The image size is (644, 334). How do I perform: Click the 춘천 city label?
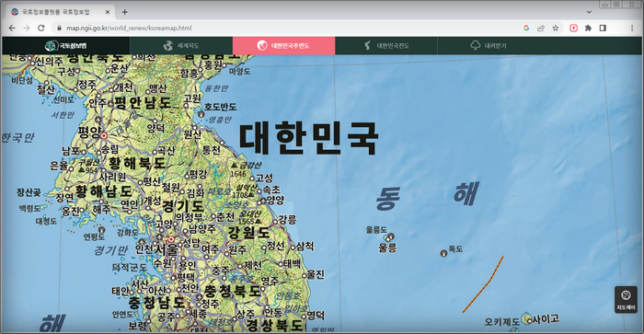click(x=225, y=216)
